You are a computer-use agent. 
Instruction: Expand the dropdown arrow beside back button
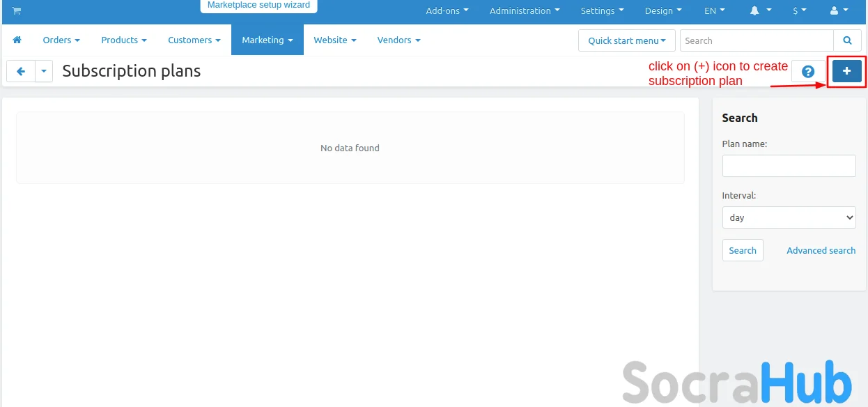pos(44,71)
